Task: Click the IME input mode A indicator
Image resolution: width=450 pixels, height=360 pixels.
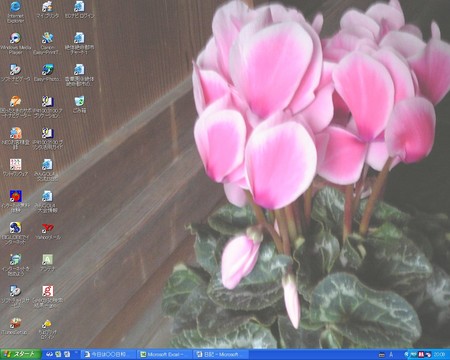Action: coord(391,355)
